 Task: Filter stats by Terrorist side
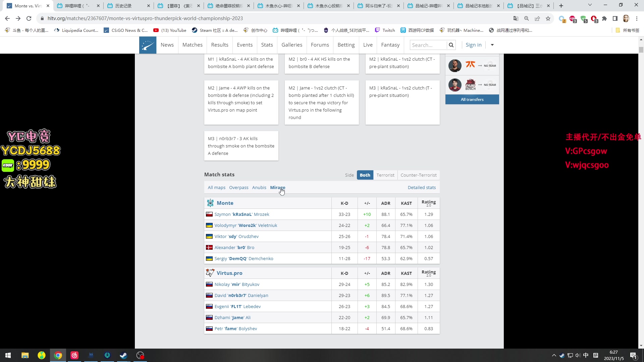(385, 175)
